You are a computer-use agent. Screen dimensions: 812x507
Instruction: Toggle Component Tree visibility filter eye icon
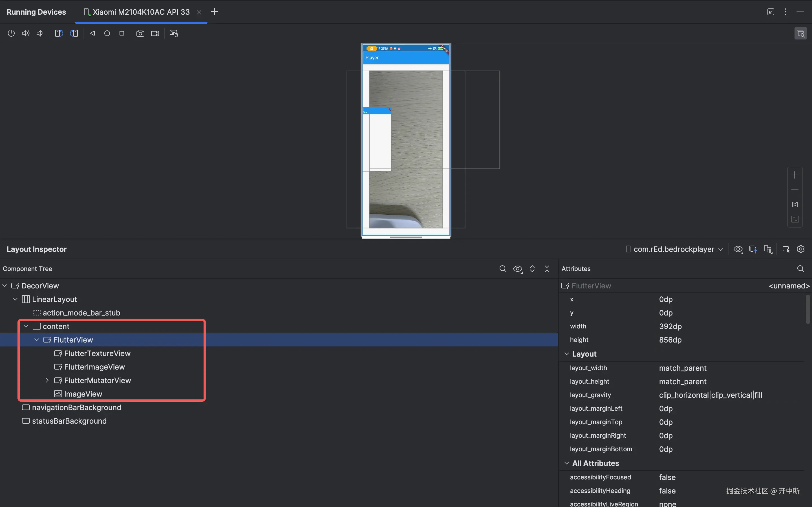click(x=517, y=269)
